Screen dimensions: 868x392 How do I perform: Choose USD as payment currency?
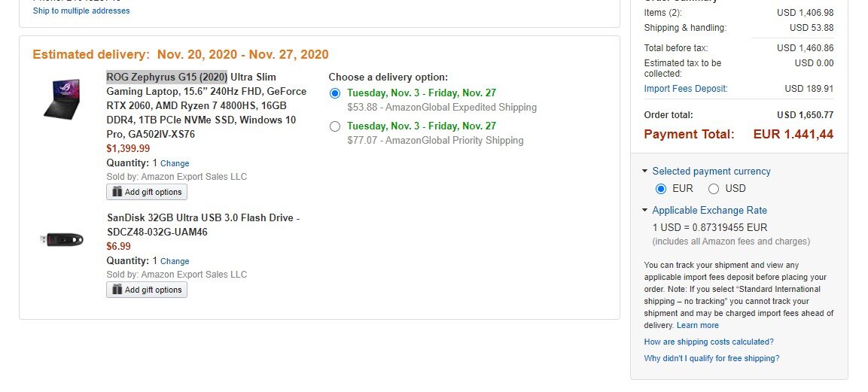click(x=714, y=189)
